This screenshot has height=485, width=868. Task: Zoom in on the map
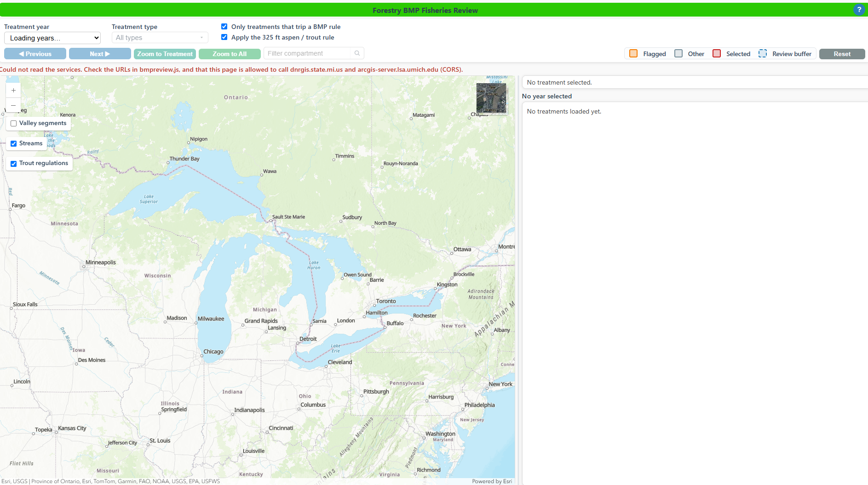[x=13, y=91]
